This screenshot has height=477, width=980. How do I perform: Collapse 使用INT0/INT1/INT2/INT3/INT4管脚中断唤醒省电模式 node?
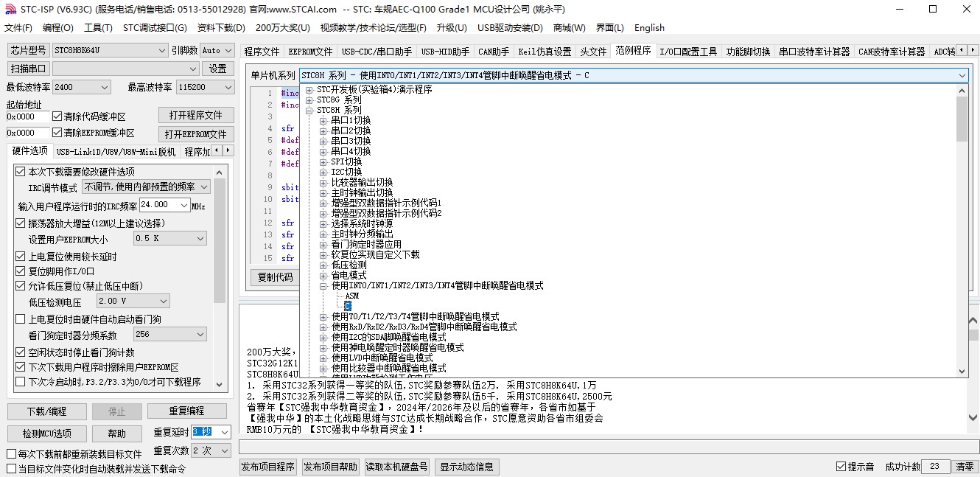[323, 285]
